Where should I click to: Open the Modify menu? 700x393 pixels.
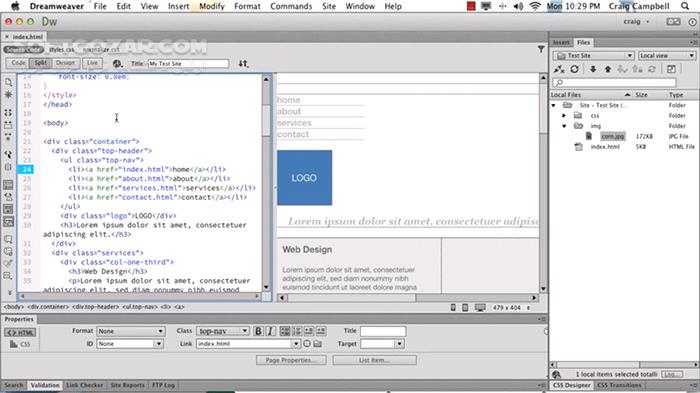click(x=212, y=6)
